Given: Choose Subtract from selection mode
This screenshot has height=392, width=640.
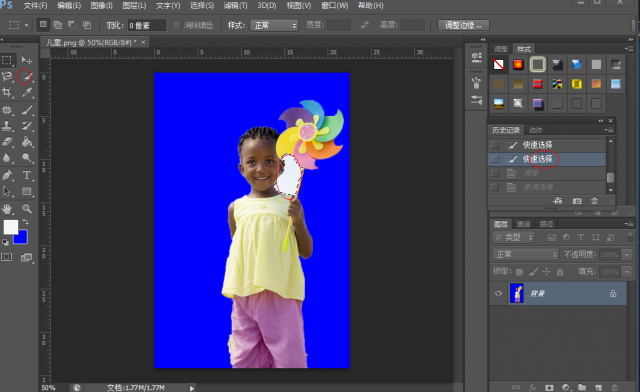Looking at the screenshot, I should tap(72, 25).
